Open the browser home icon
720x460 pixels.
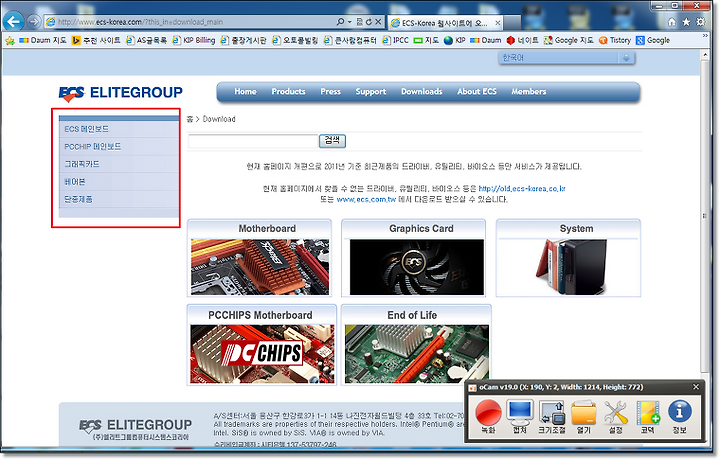click(x=671, y=22)
